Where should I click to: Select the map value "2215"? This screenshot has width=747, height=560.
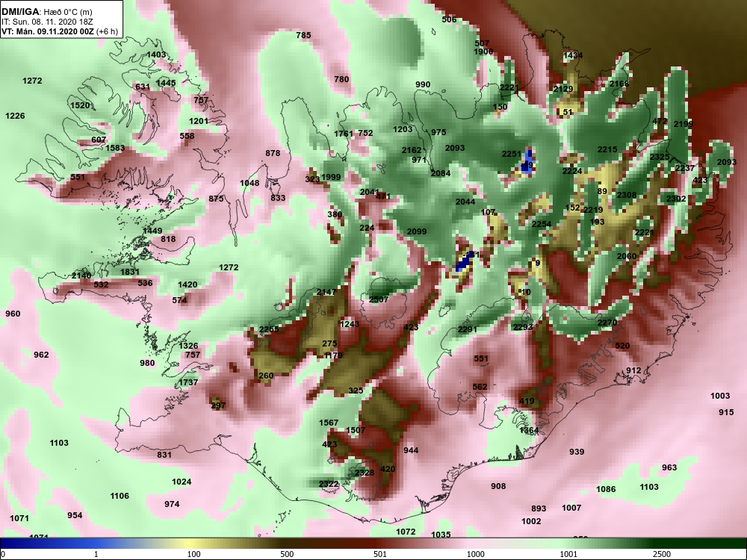pyautogui.click(x=607, y=149)
